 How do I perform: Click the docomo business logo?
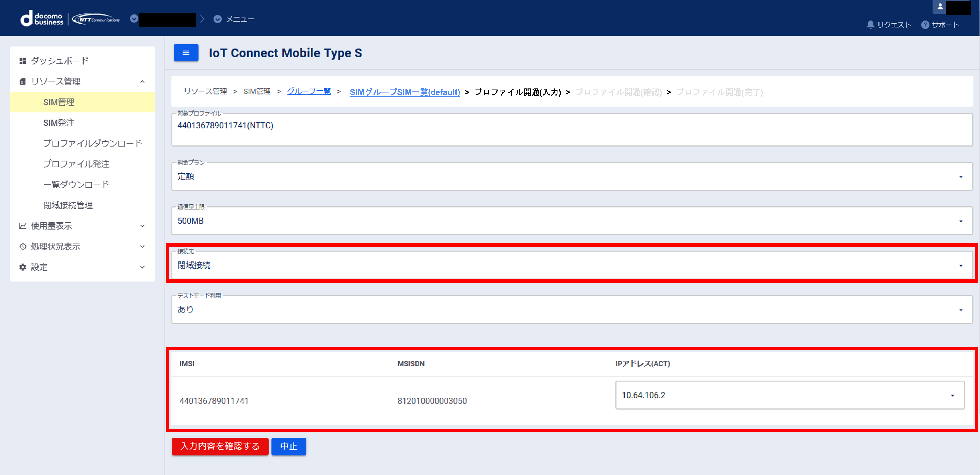42,19
